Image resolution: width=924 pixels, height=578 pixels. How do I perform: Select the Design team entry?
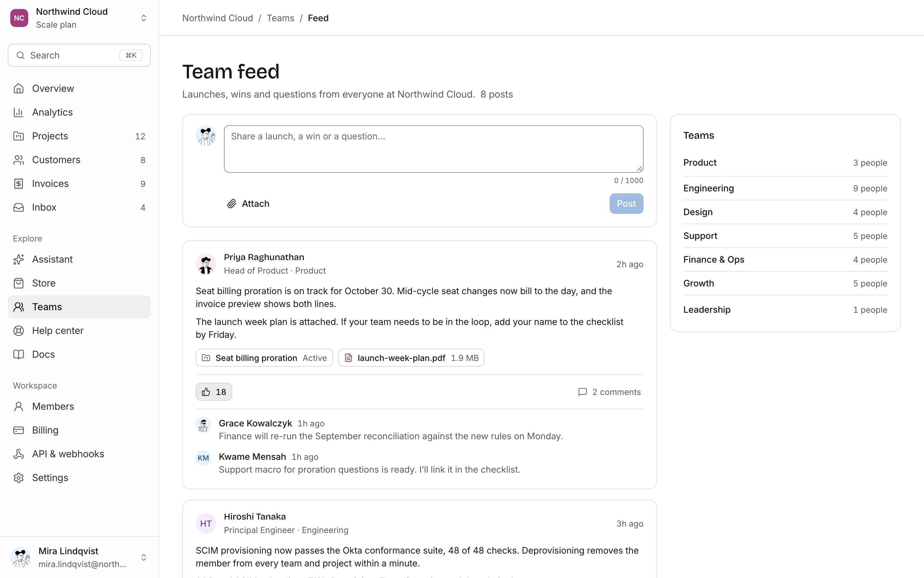coord(785,212)
